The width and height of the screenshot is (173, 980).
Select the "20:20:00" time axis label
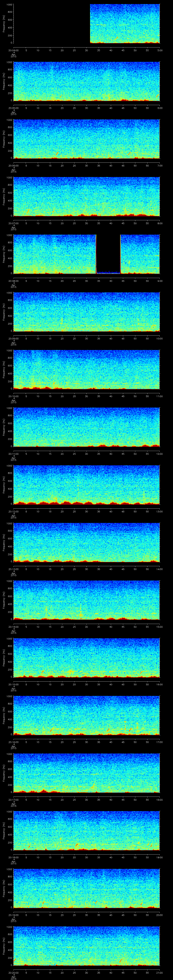pyautogui.click(x=13, y=972)
